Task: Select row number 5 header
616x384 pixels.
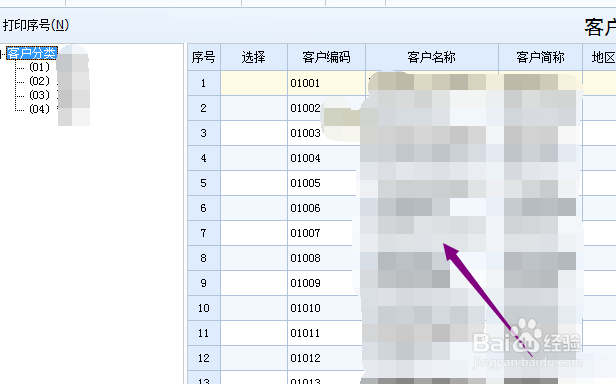Action: [204, 183]
